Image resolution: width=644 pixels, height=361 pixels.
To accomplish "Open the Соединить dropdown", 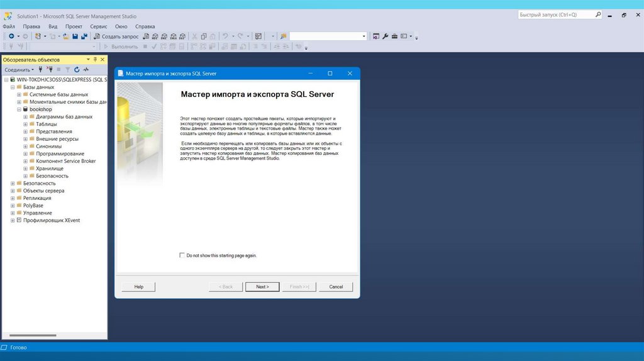I will [19, 69].
